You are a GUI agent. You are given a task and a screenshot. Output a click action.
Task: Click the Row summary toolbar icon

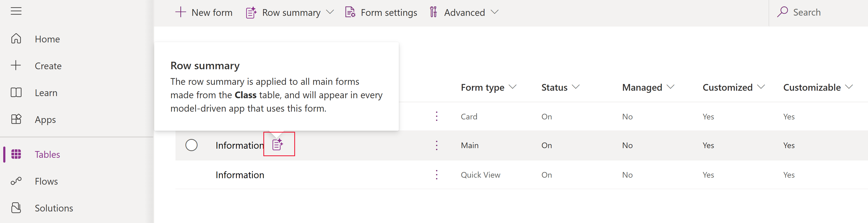pos(251,12)
